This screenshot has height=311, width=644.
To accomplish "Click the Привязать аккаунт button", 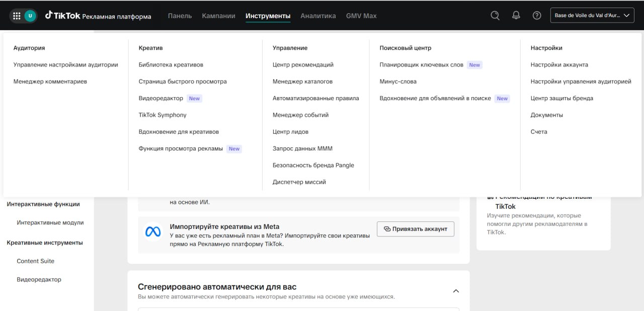I will pyautogui.click(x=416, y=228).
